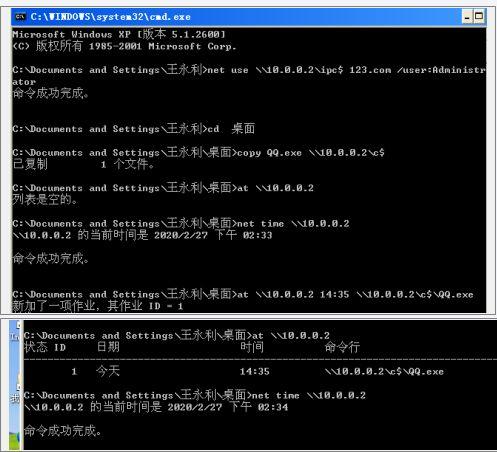Image resolution: width=497 pixels, height=452 pixels.
Task: Click the at 14:35 \\10.0.0.2\c$\QQ.exe command
Action: tap(355, 294)
